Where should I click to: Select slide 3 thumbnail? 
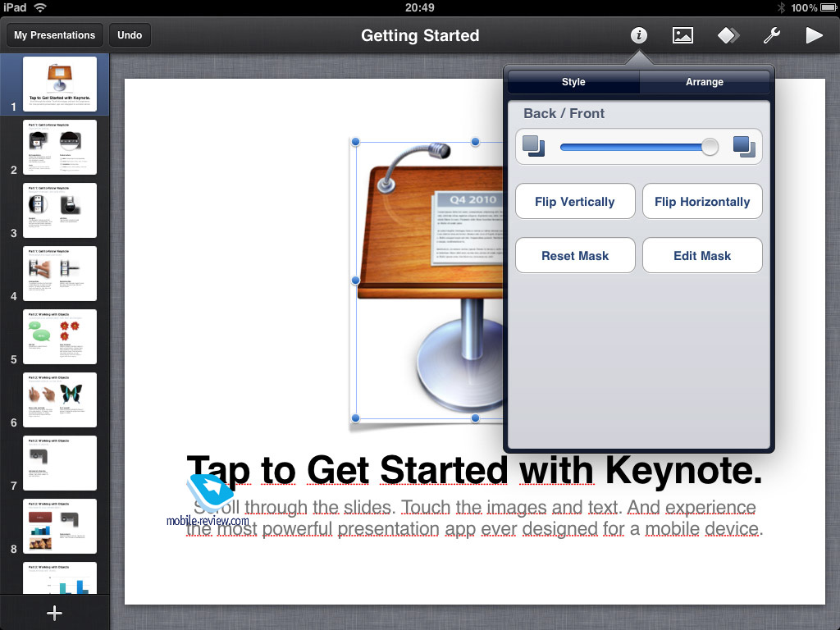(59, 211)
